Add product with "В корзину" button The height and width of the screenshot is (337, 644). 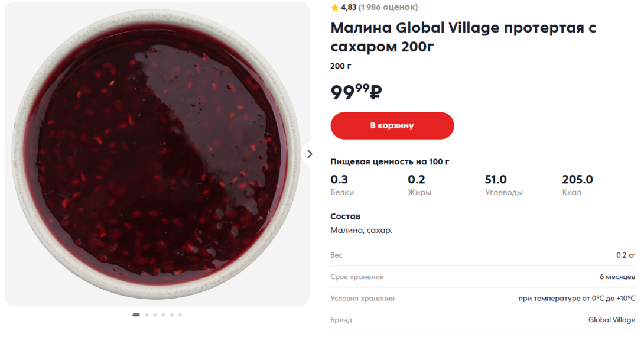[x=392, y=125]
